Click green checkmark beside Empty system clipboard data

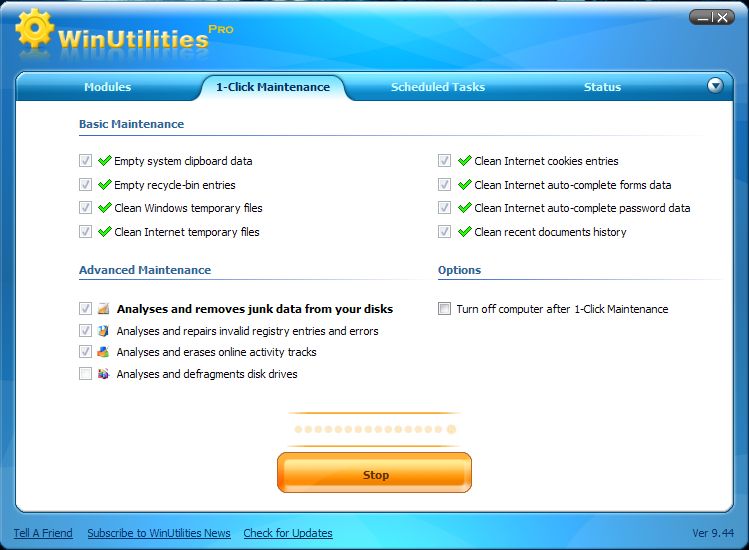[x=105, y=161]
